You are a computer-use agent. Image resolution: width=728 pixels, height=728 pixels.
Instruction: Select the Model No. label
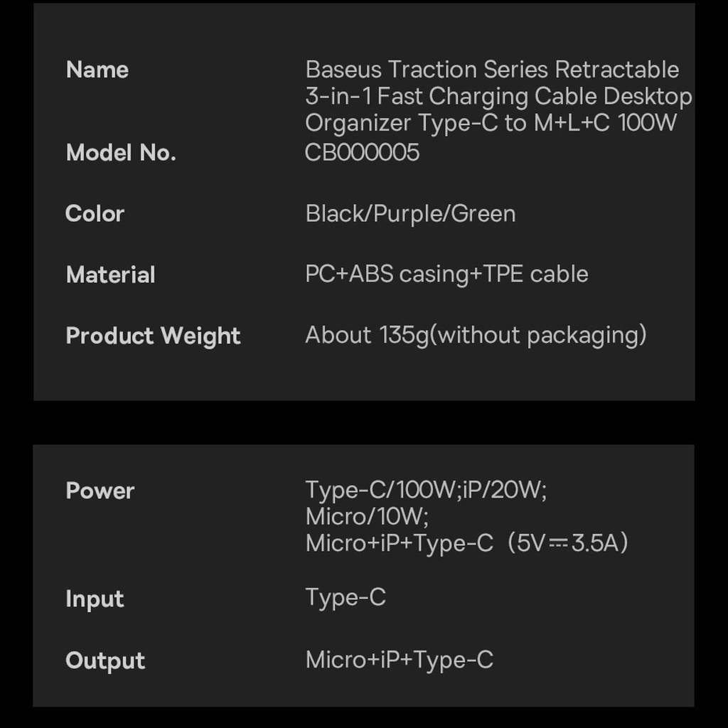pos(121,153)
